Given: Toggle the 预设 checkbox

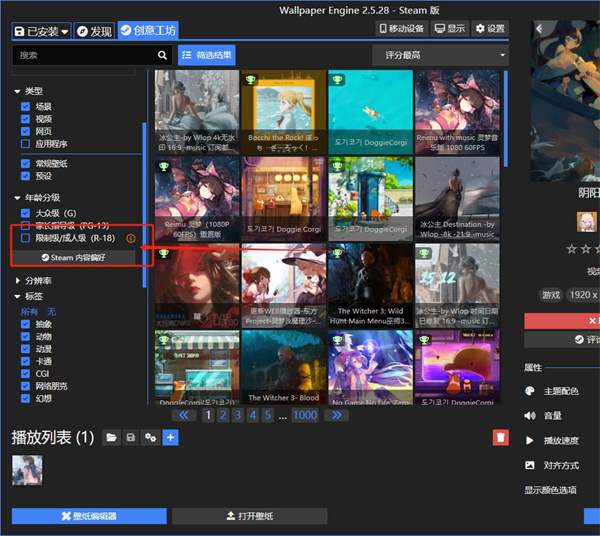Looking at the screenshot, I should pyautogui.click(x=25, y=176).
